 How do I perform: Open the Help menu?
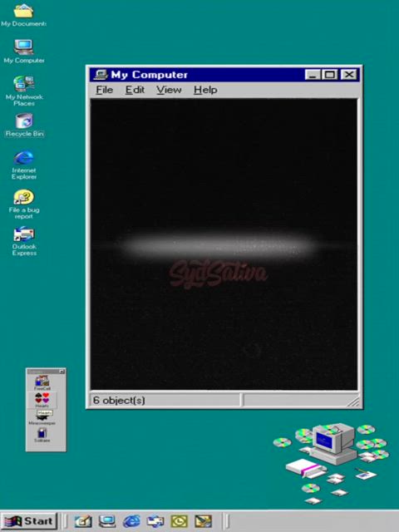tap(205, 90)
